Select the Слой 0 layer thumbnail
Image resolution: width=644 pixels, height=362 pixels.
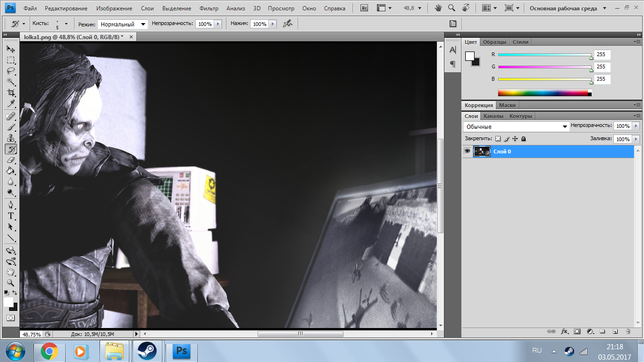(482, 151)
